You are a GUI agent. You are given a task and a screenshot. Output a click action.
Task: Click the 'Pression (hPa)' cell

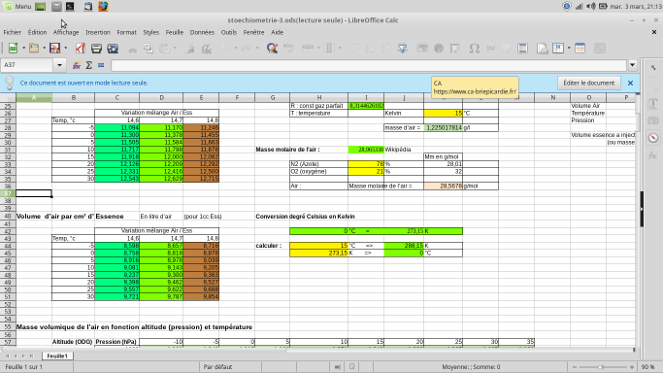(x=117, y=342)
